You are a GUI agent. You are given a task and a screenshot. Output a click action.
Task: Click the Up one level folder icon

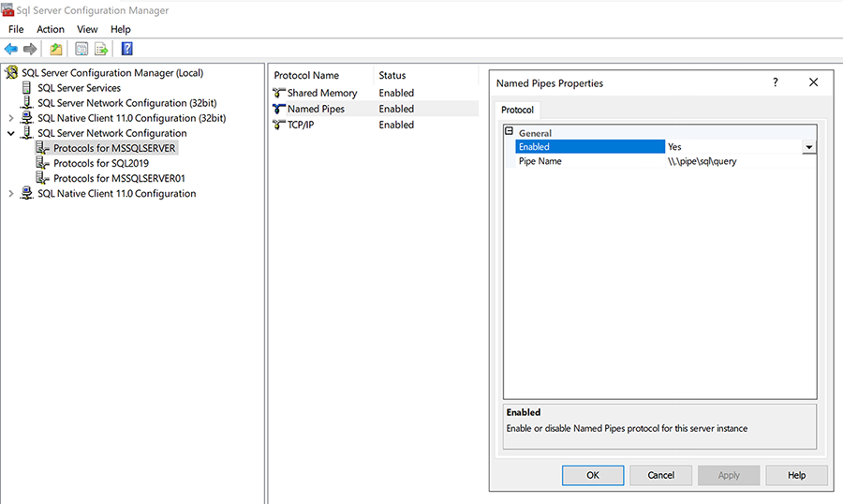[56, 50]
